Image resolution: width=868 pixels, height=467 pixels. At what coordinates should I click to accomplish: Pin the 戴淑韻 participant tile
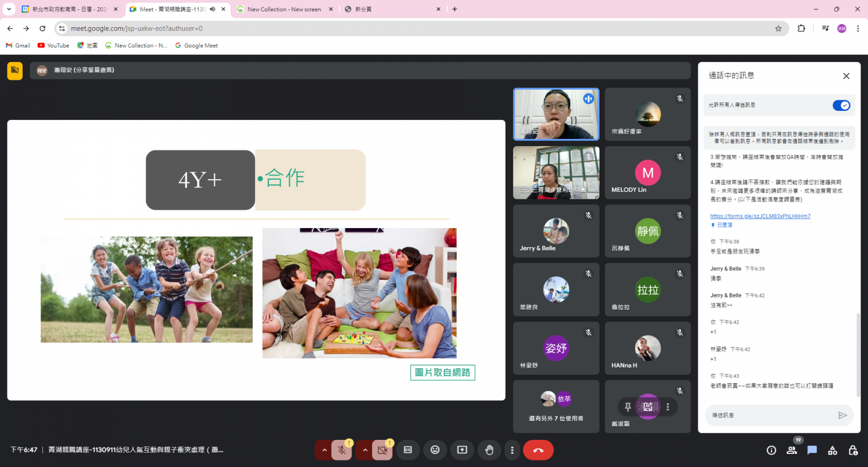click(x=628, y=407)
